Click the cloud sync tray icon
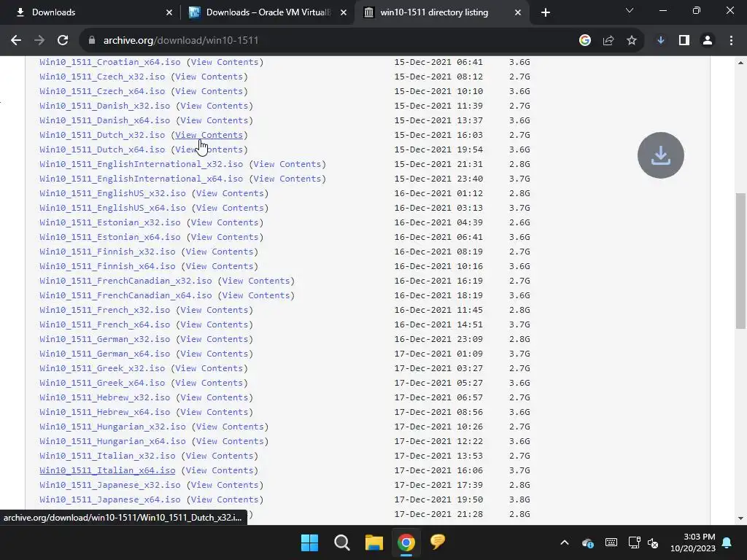Image resolution: width=747 pixels, height=560 pixels. pos(588,542)
